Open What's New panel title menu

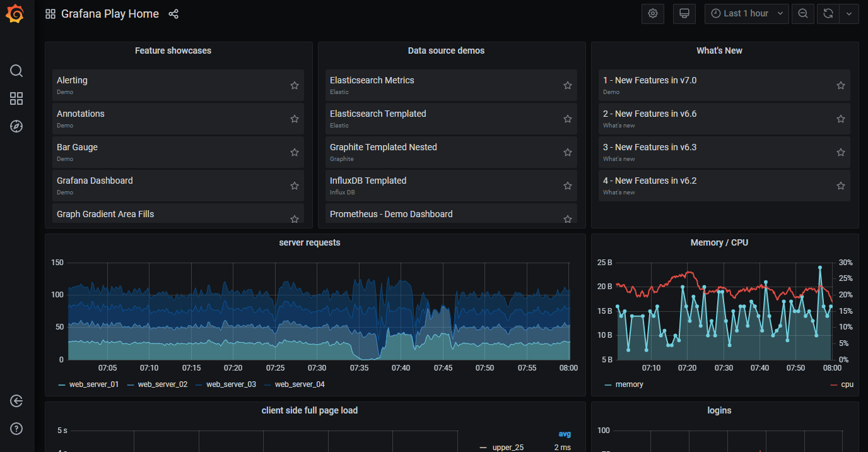(719, 51)
